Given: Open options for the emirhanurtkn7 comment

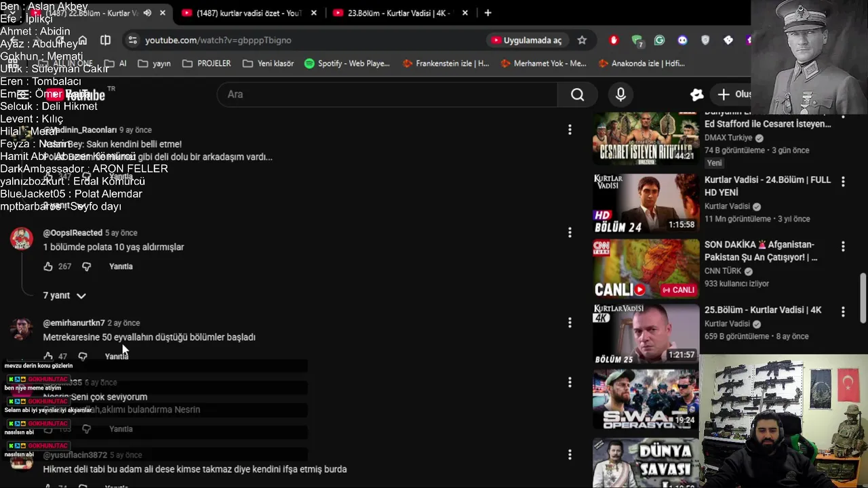Looking at the screenshot, I should 570,323.
